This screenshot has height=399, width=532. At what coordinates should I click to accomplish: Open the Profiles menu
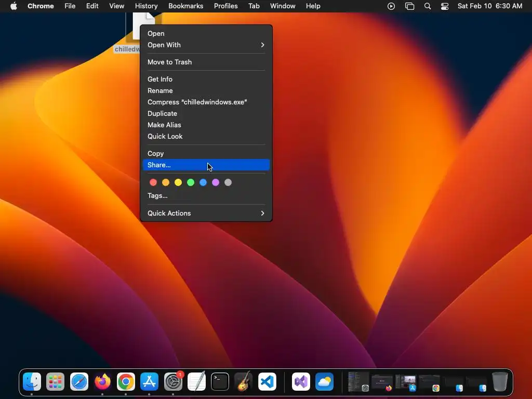click(225, 6)
